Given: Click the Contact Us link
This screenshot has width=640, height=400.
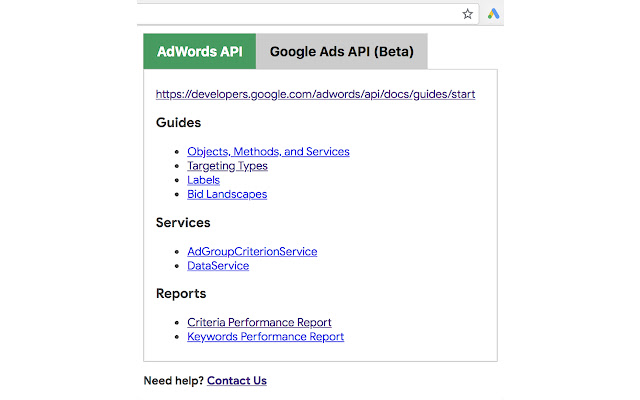Looking at the screenshot, I should (237, 381).
